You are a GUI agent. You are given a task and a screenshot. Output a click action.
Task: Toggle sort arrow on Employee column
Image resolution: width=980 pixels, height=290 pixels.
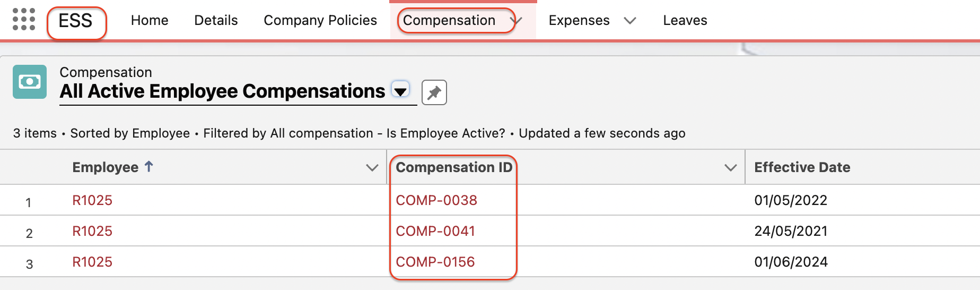(x=149, y=167)
